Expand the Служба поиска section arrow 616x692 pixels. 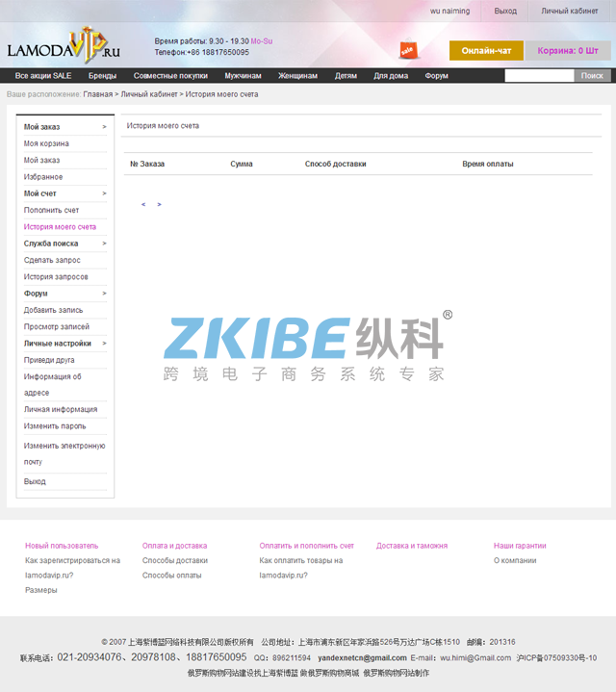105,243
